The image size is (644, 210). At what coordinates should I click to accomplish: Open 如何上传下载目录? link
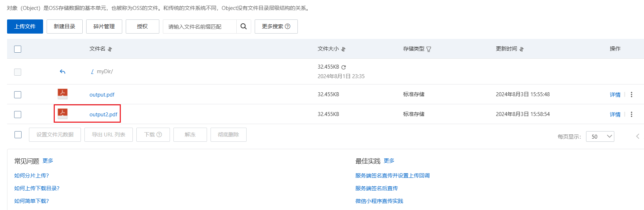37,188
